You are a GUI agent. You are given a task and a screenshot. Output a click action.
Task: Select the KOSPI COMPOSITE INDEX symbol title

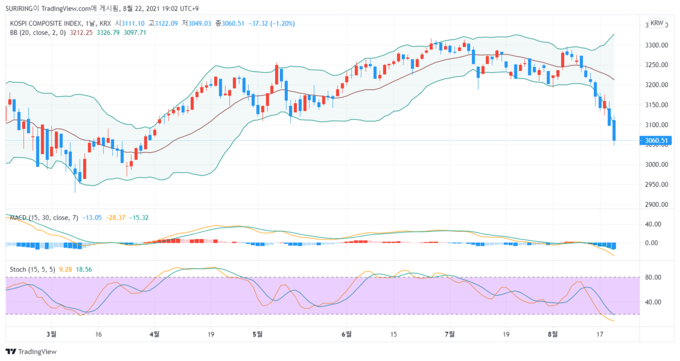pyautogui.click(x=46, y=23)
